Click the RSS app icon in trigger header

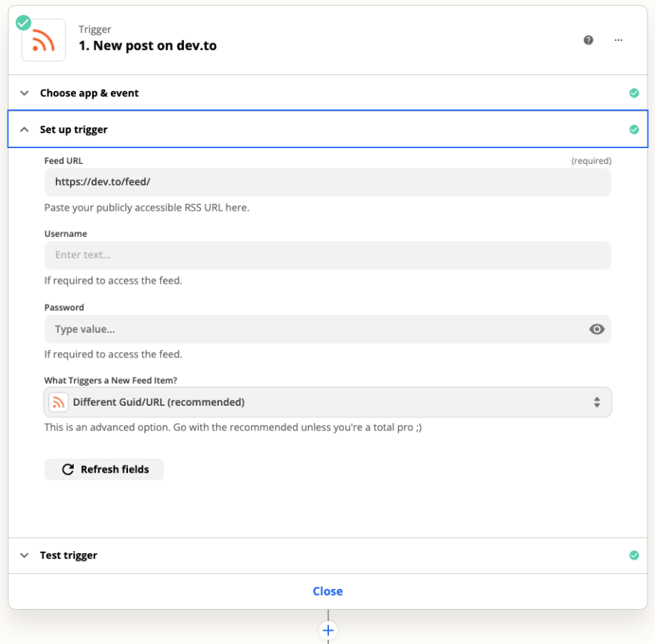click(x=43, y=40)
